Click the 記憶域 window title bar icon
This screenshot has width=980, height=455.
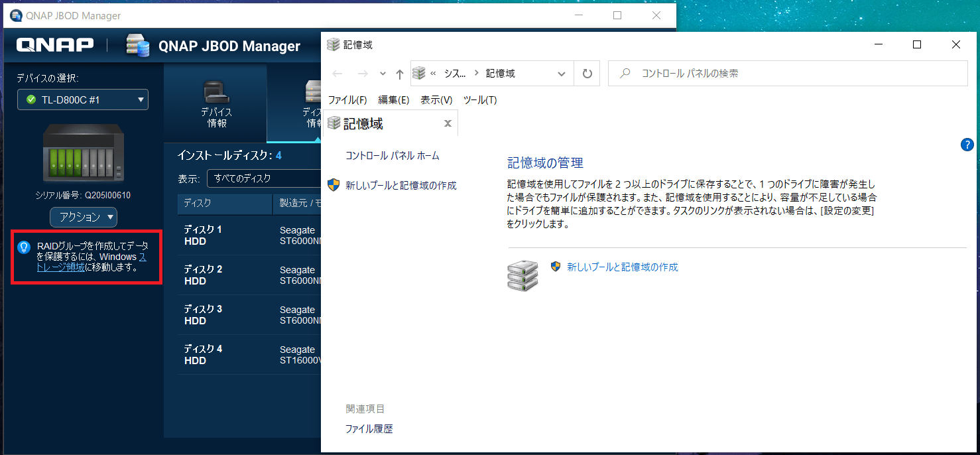(x=334, y=44)
